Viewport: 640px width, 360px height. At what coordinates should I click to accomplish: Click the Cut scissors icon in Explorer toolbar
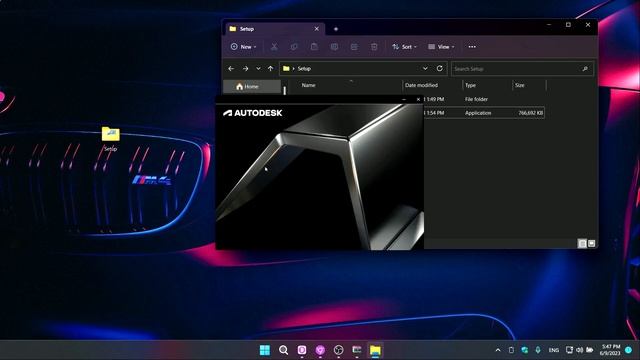pyautogui.click(x=274, y=47)
